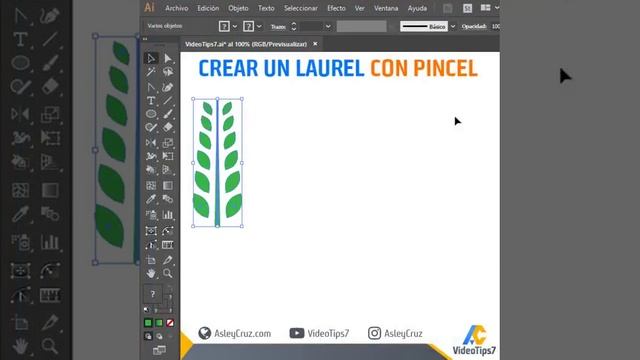Image resolution: width=640 pixels, height=360 pixels.
Task: Choose the Scale tool
Action: (x=168, y=142)
